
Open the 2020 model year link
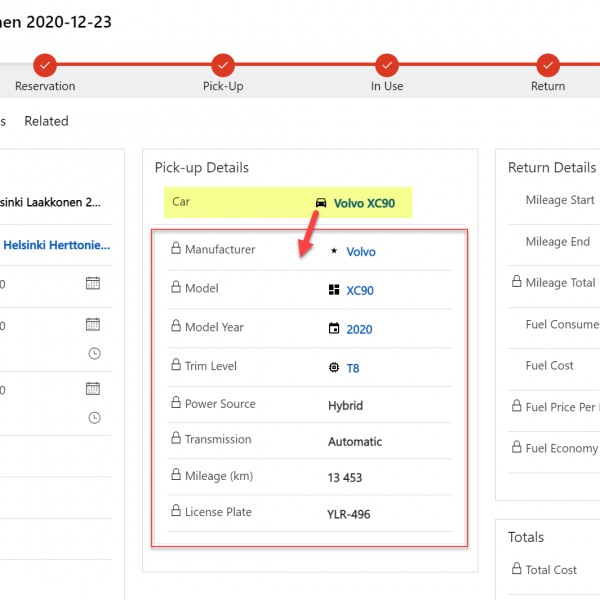click(359, 329)
